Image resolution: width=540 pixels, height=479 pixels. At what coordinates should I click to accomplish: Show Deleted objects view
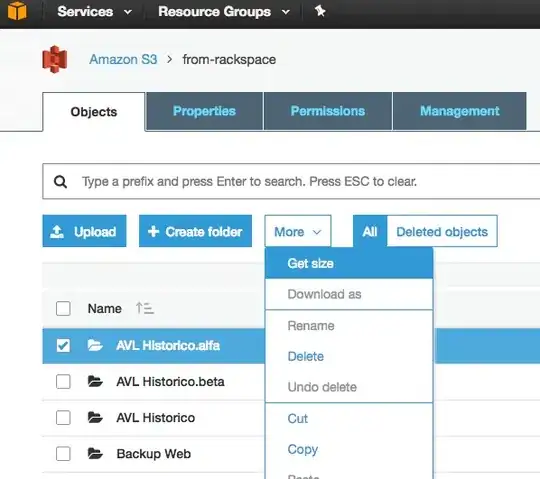pyautogui.click(x=442, y=231)
